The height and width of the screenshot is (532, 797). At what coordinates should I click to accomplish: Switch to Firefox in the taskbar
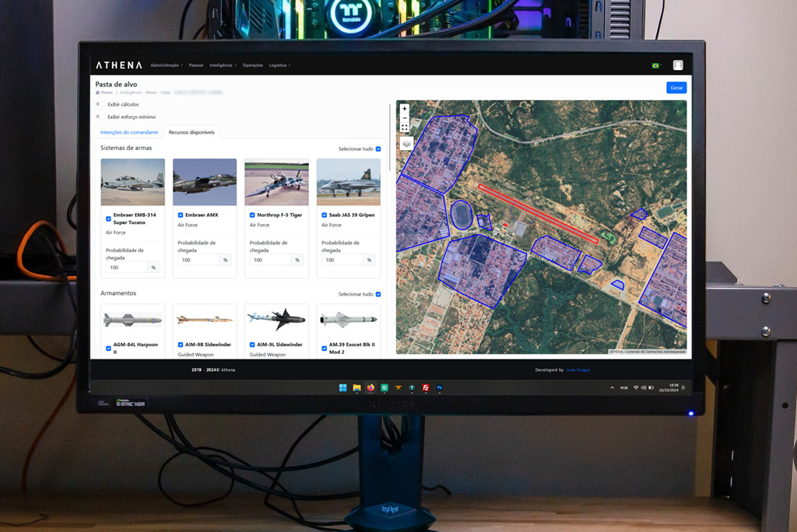370,387
